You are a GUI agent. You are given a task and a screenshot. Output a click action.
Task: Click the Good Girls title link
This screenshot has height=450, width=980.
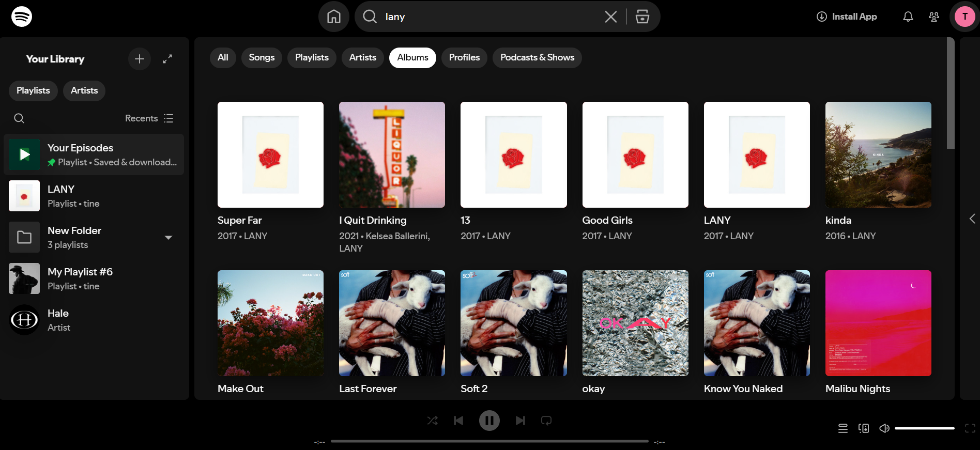tap(607, 220)
